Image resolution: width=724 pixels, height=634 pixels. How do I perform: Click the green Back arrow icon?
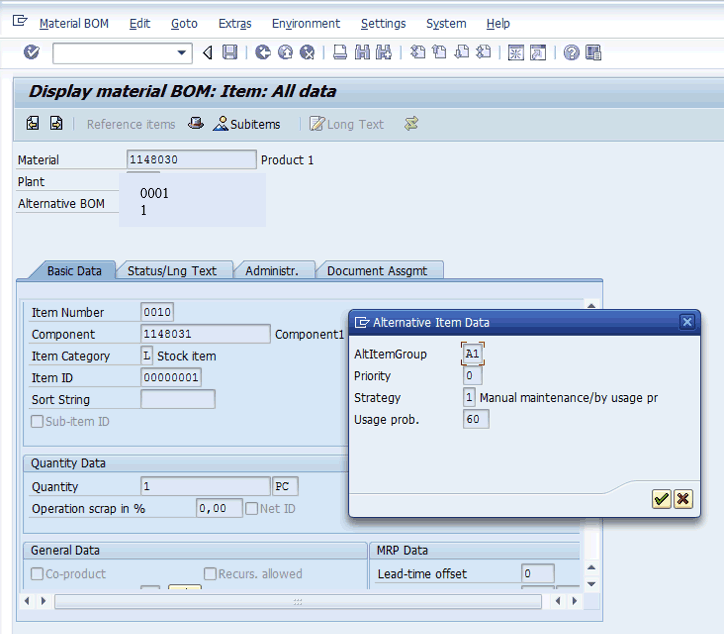pos(263,53)
